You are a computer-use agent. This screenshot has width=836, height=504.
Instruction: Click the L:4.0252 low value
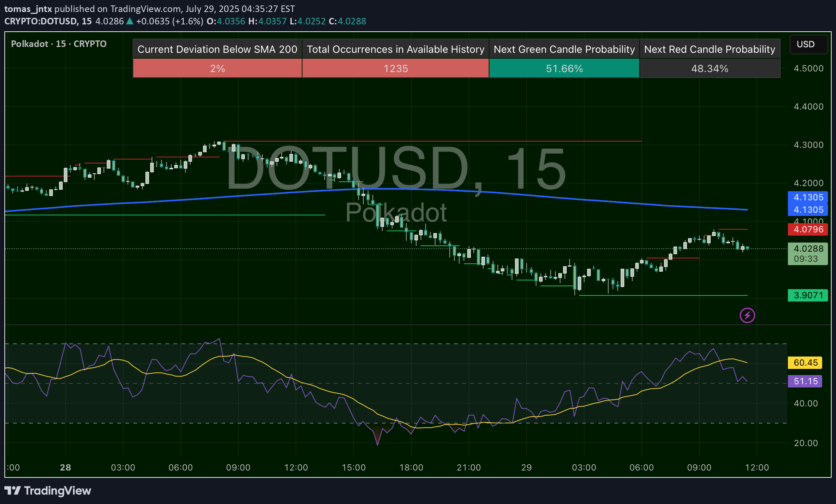308,21
